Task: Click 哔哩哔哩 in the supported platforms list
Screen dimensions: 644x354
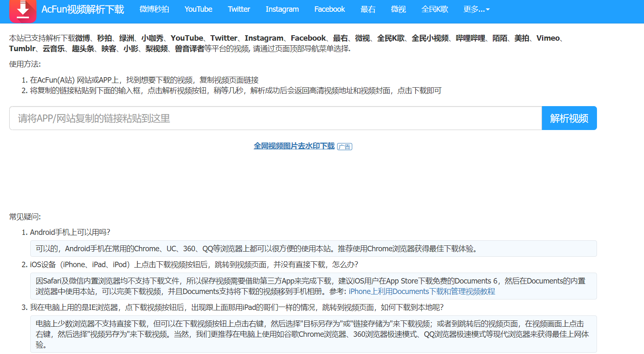Action: point(470,38)
